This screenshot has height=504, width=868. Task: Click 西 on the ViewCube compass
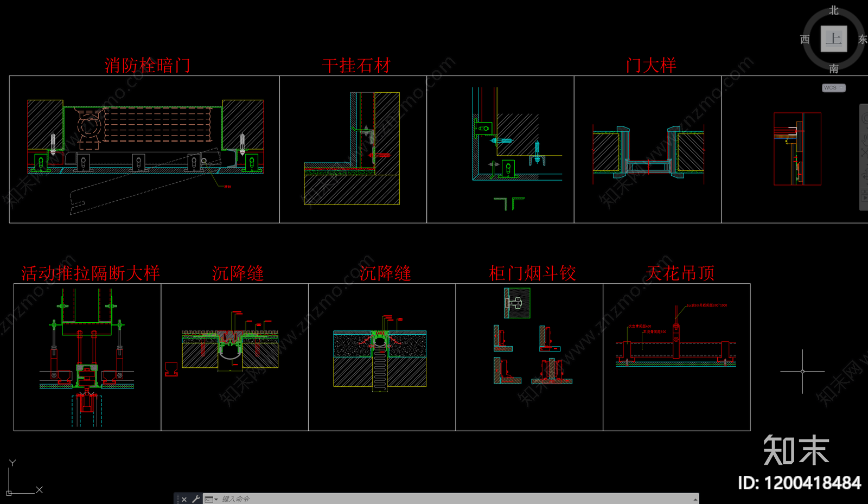pyautogui.click(x=805, y=39)
